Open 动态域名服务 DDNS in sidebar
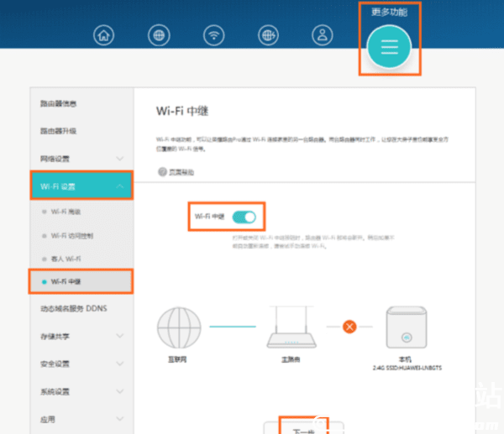This screenshot has width=504, height=434. (x=74, y=309)
